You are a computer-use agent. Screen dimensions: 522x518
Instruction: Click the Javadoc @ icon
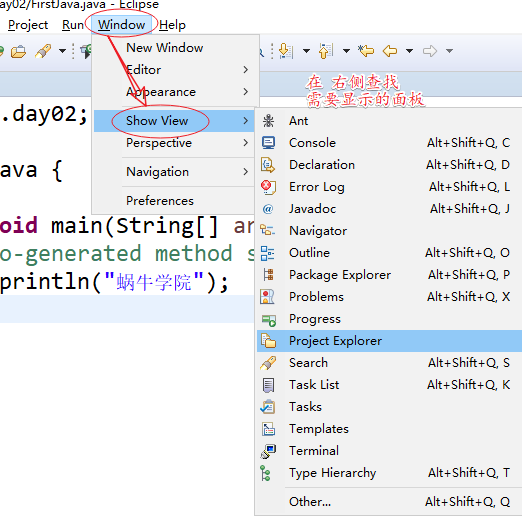268,209
